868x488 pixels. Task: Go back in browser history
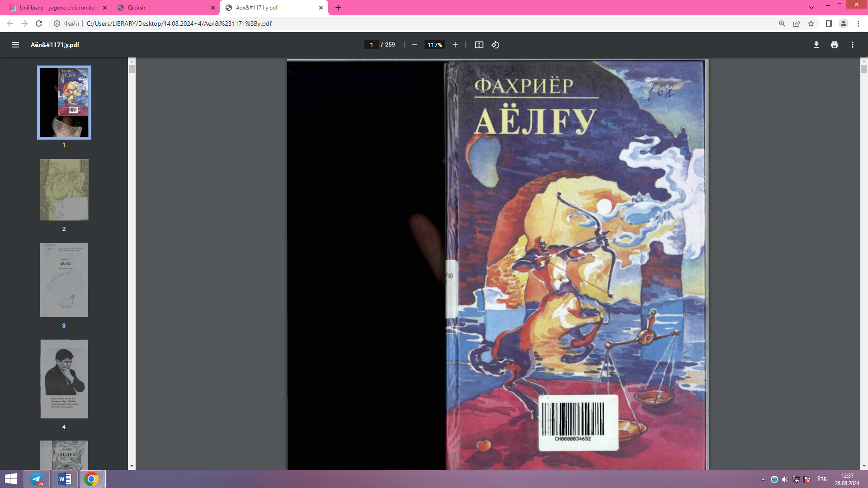pyautogui.click(x=10, y=23)
